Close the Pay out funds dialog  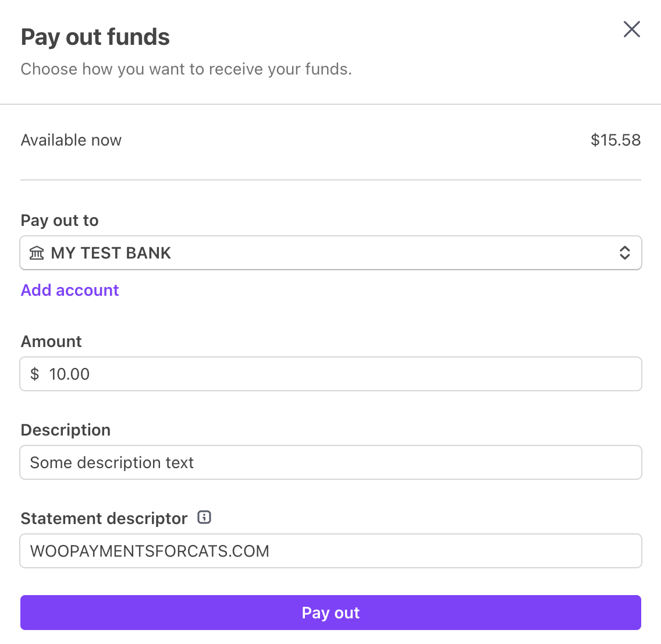tap(631, 29)
